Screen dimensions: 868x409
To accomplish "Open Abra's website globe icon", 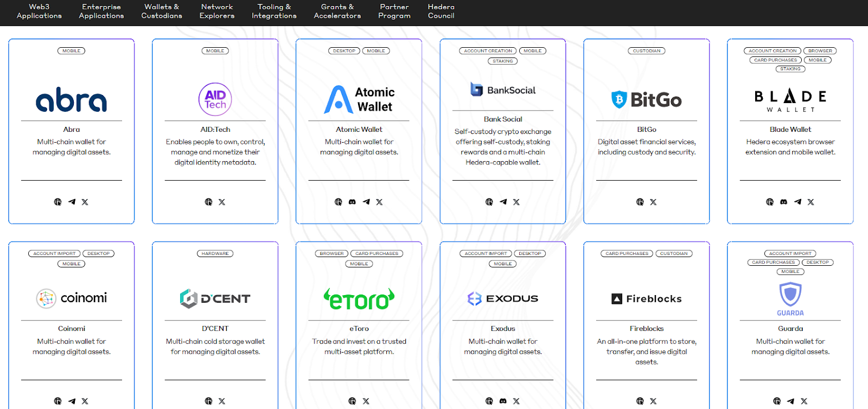I will click(x=58, y=202).
